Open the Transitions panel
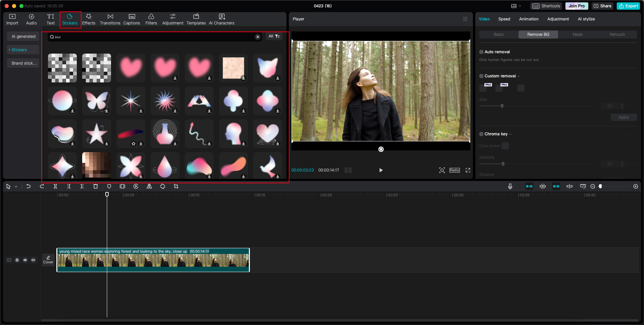This screenshot has width=644, height=325. click(110, 19)
